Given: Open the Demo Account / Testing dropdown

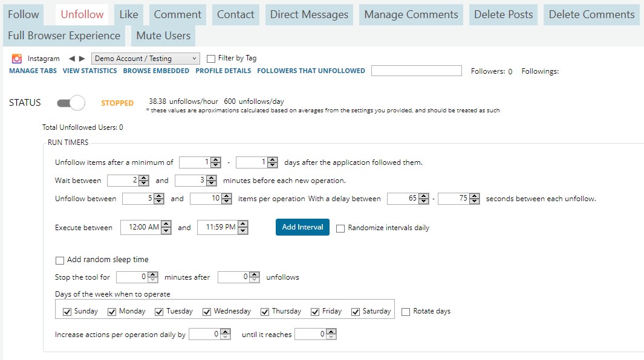Looking at the screenshot, I should (x=145, y=59).
